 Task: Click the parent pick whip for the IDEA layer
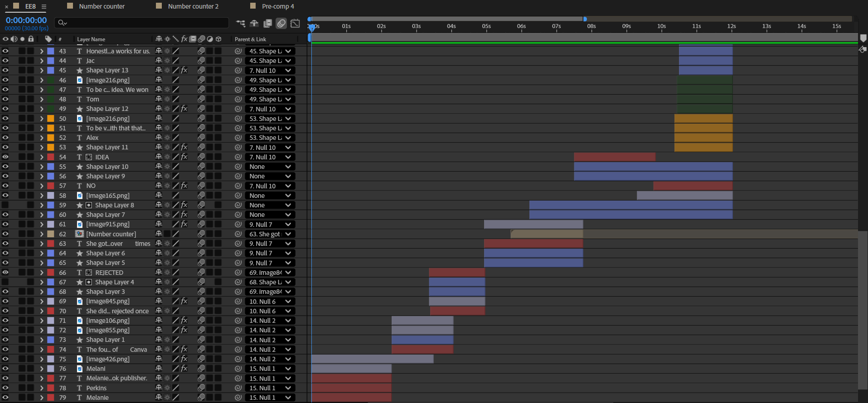click(238, 157)
